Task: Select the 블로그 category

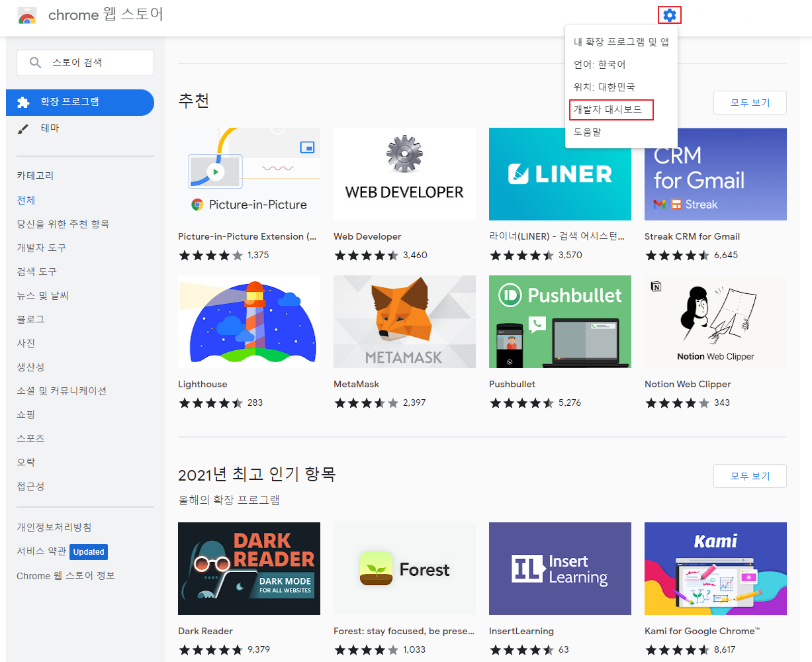Action: (30, 319)
